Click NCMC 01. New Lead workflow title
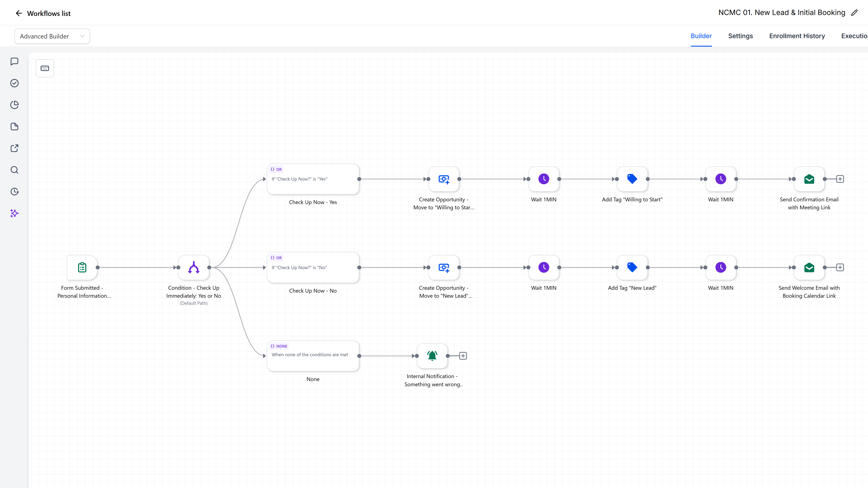The width and height of the screenshot is (868, 488). pos(782,13)
